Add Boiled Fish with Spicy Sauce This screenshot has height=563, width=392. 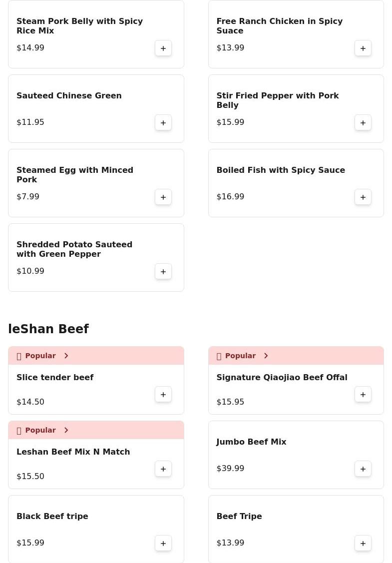[363, 197]
